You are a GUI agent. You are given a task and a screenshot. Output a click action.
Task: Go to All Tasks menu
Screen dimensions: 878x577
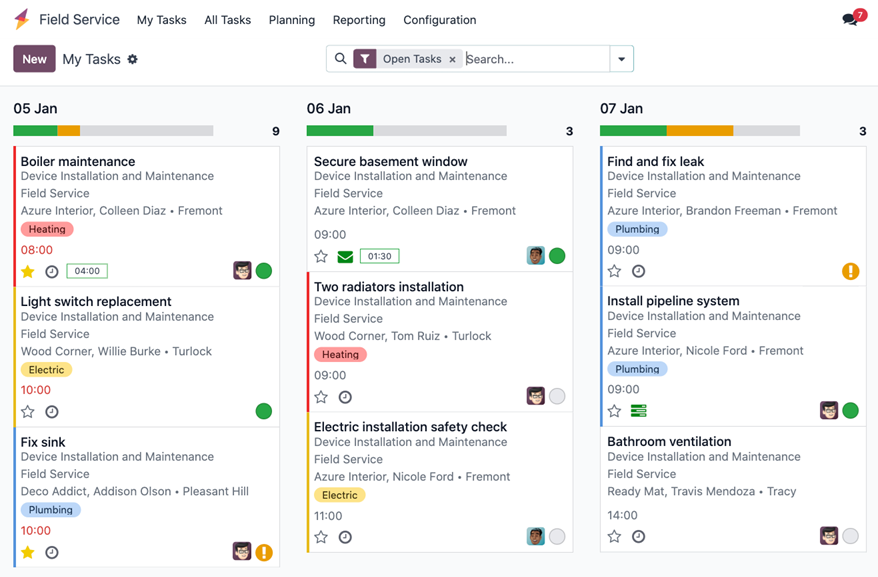click(227, 20)
